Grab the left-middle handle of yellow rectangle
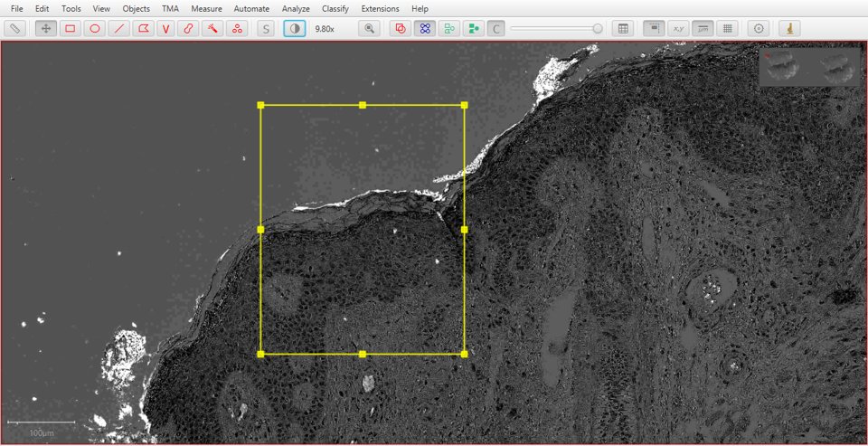The width and height of the screenshot is (868, 446). pos(260,230)
